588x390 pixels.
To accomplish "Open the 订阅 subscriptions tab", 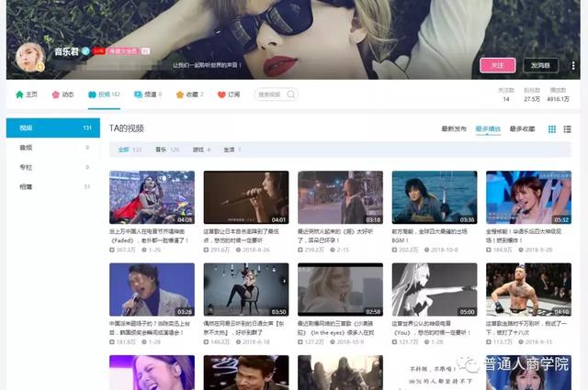I will [x=229, y=95].
